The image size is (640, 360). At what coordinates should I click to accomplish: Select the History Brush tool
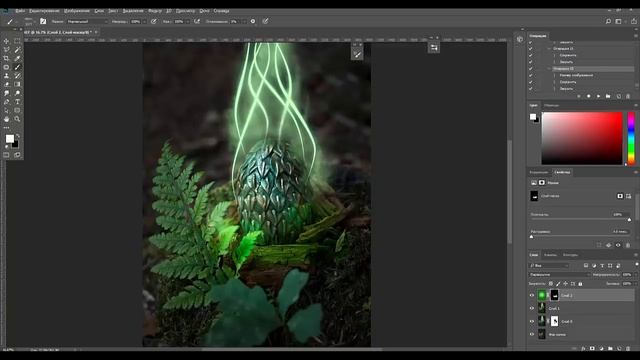click(x=17, y=76)
